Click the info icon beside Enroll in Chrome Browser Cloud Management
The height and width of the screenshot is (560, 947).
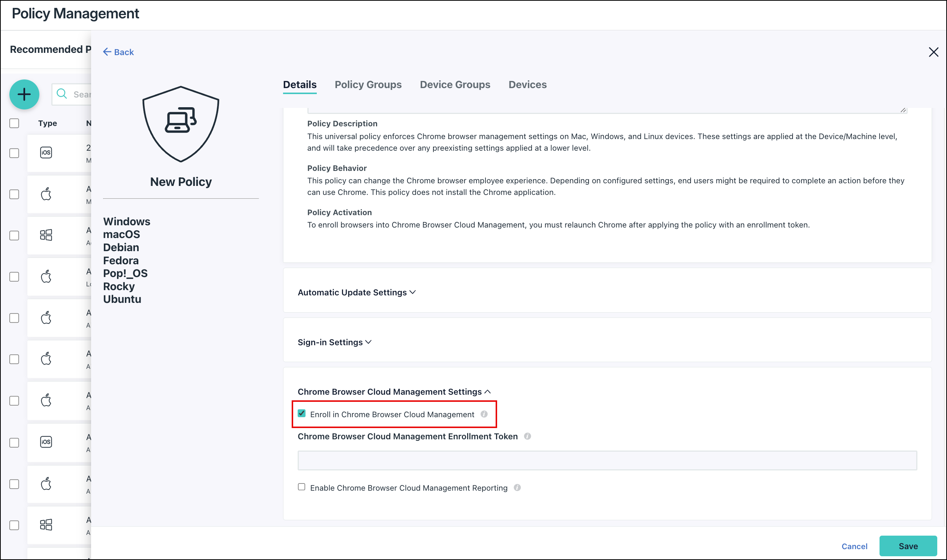484,414
